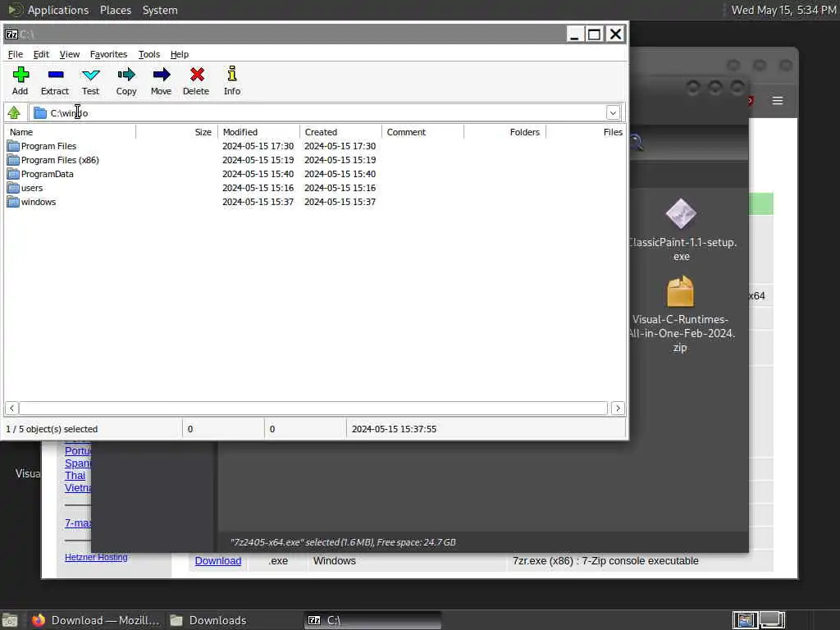Open the System menu in top panel
Viewport: 840px width, 630px height.
tap(160, 10)
